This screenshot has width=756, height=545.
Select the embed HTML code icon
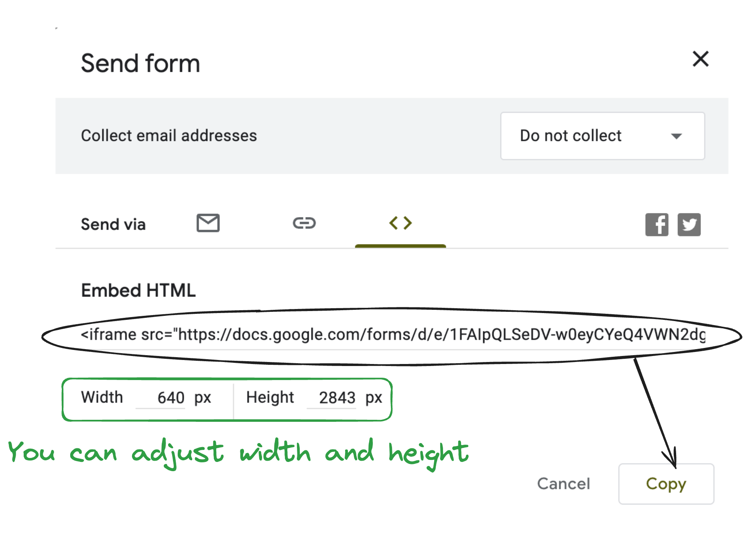click(x=400, y=223)
